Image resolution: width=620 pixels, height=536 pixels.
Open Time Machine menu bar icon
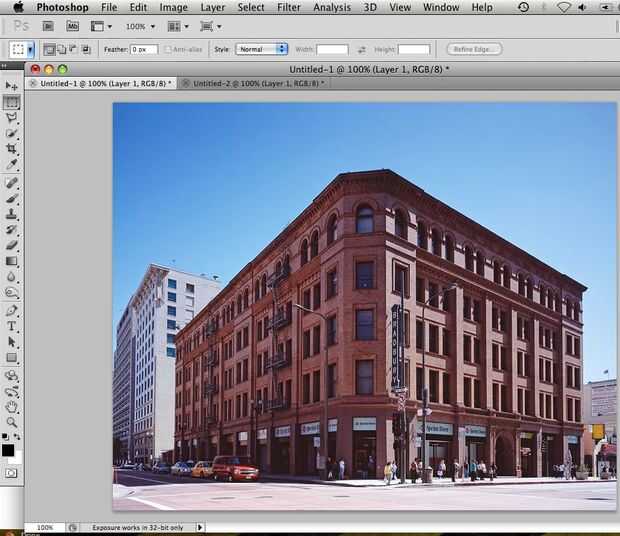click(524, 7)
